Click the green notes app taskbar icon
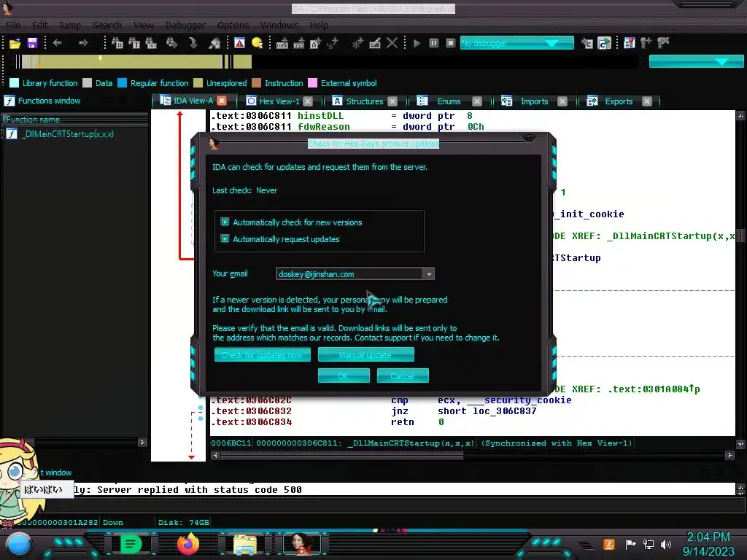The height and width of the screenshot is (560, 747). click(131, 544)
